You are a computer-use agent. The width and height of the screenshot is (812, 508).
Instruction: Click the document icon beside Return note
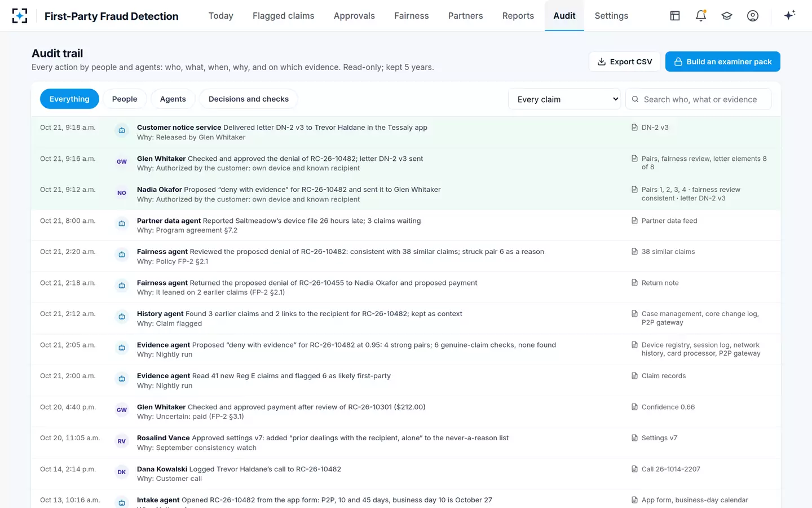[x=634, y=283]
